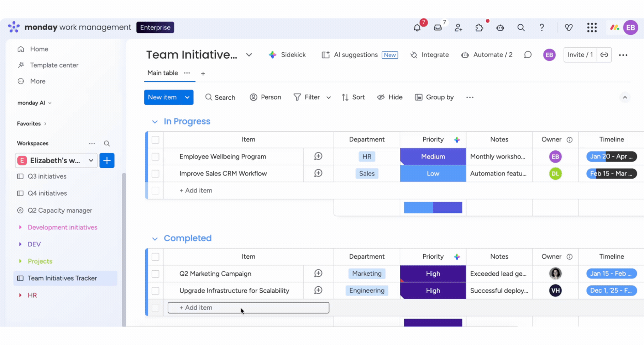
Task: Open Automate / 2 automations
Action: pyautogui.click(x=487, y=55)
